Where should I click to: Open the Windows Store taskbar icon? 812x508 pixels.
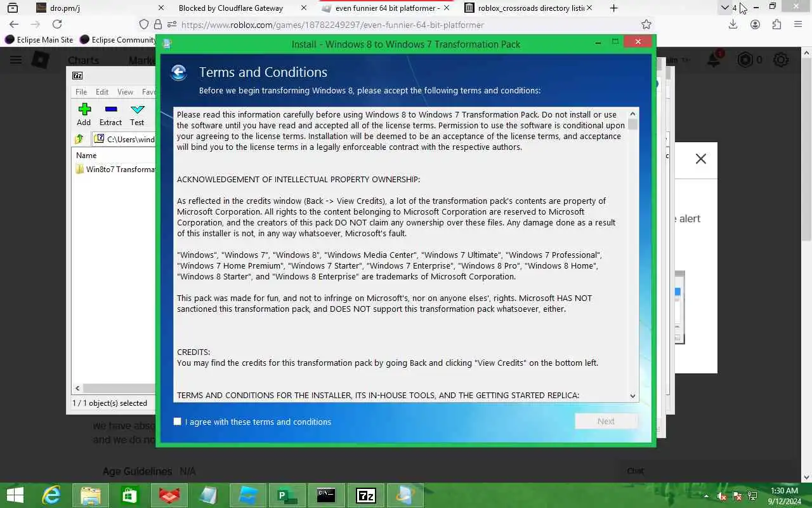(x=130, y=495)
